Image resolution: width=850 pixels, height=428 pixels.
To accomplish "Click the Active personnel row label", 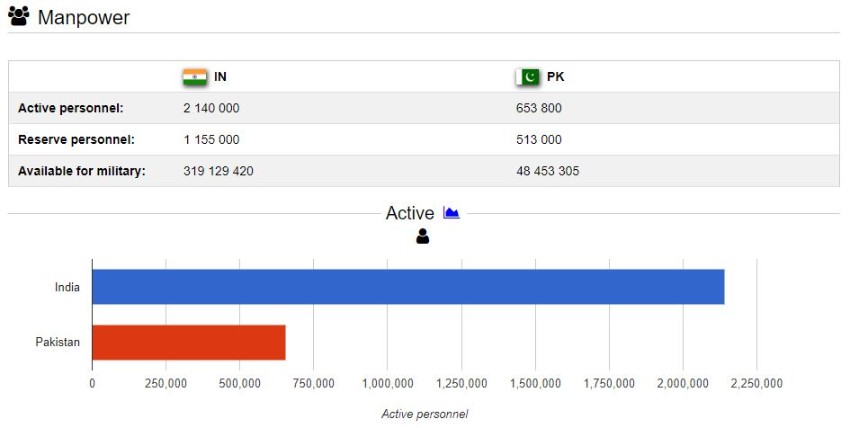I will pos(70,108).
